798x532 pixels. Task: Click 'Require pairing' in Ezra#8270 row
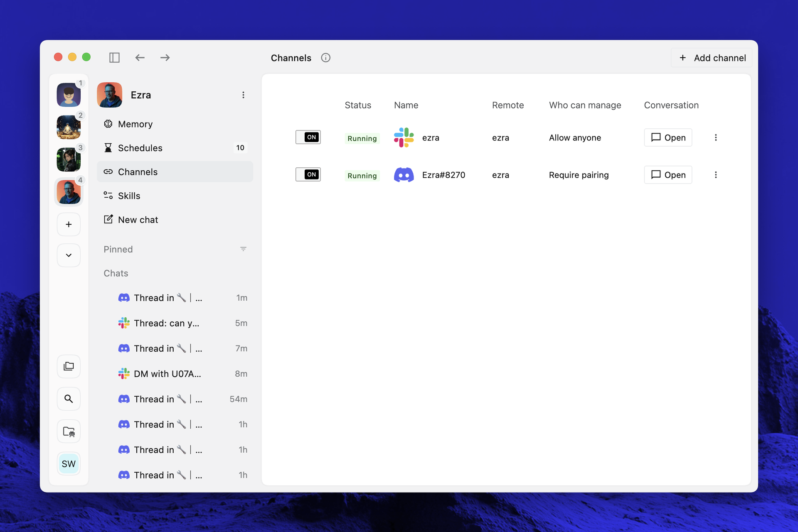click(x=579, y=175)
